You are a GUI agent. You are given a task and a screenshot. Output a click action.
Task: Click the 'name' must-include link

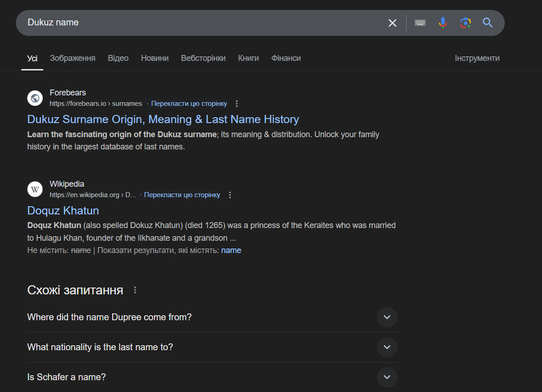point(231,250)
